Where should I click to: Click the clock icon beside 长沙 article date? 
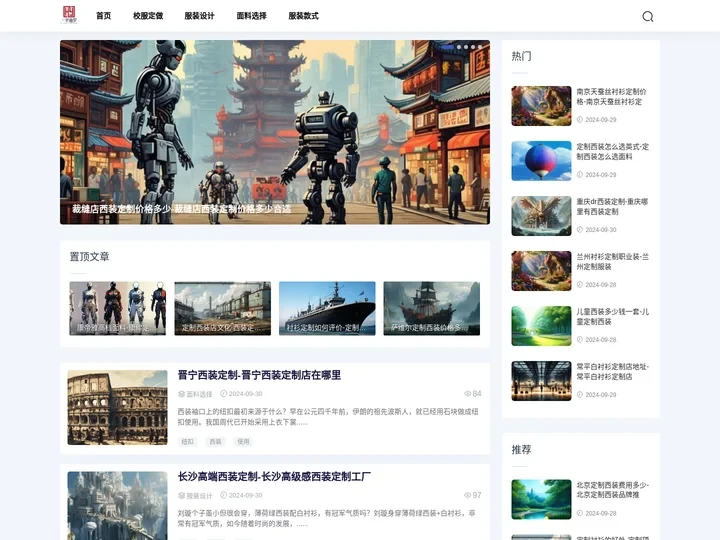[224, 495]
